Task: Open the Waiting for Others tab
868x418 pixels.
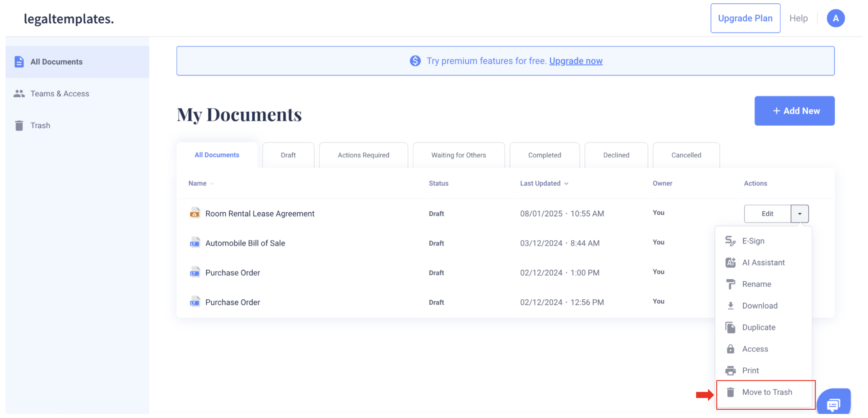Action: (x=459, y=155)
